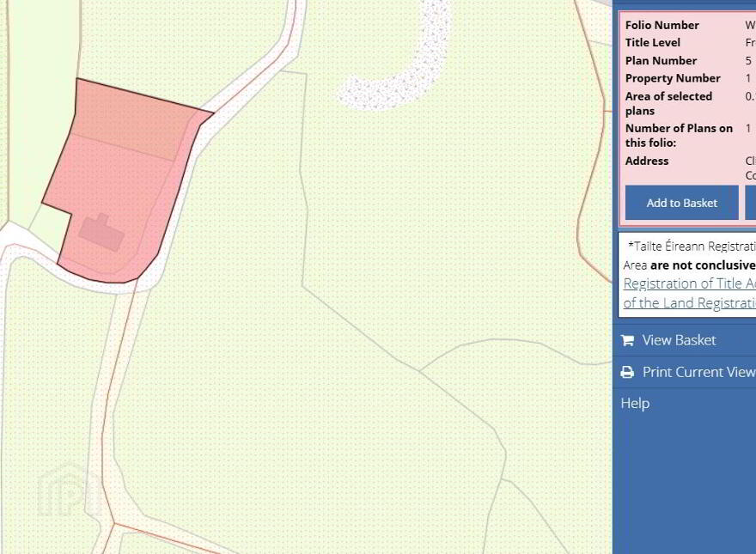Follow the 'of the Land Registration' link

click(690, 303)
